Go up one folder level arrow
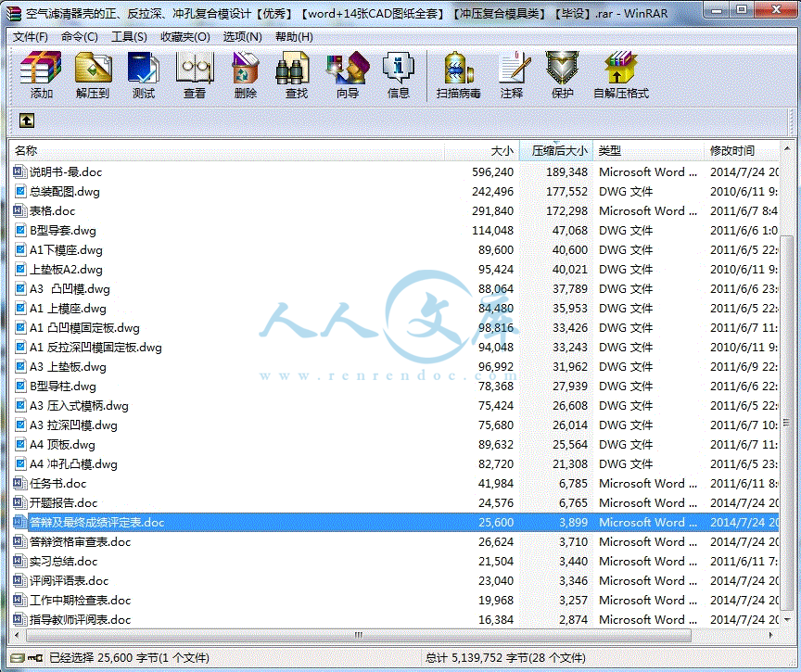This screenshot has height=672, width=801. (x=27, y=120)
